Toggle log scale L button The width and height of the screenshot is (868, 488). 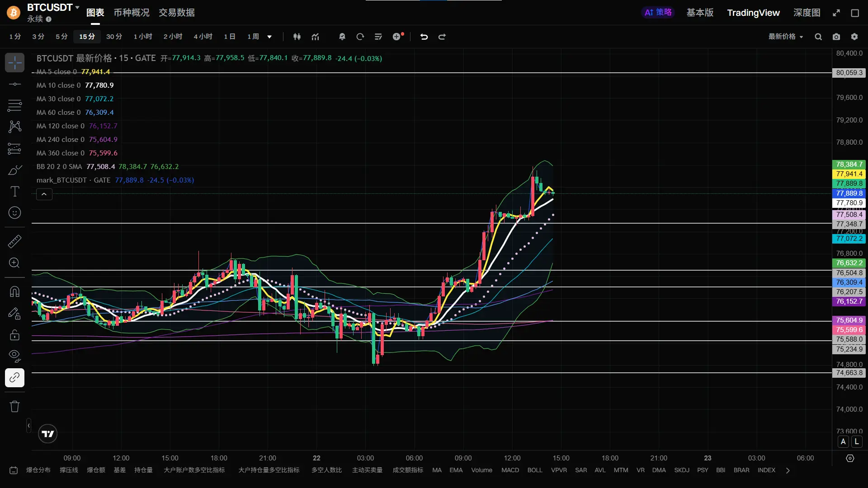[856, 442]
